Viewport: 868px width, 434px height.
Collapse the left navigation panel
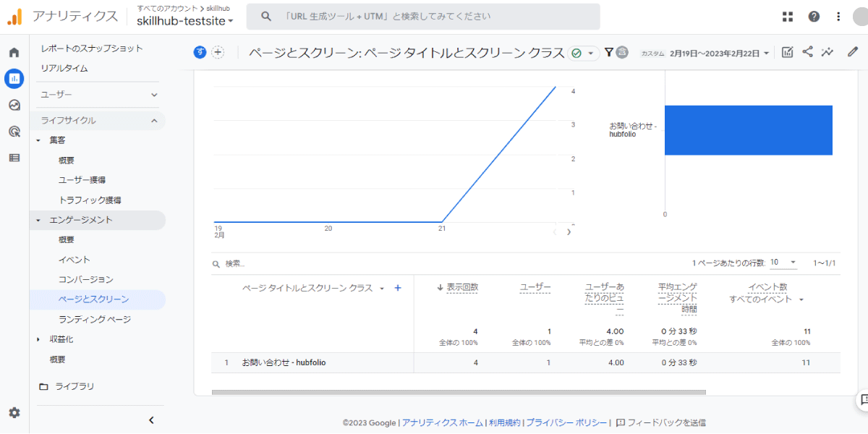151,420
